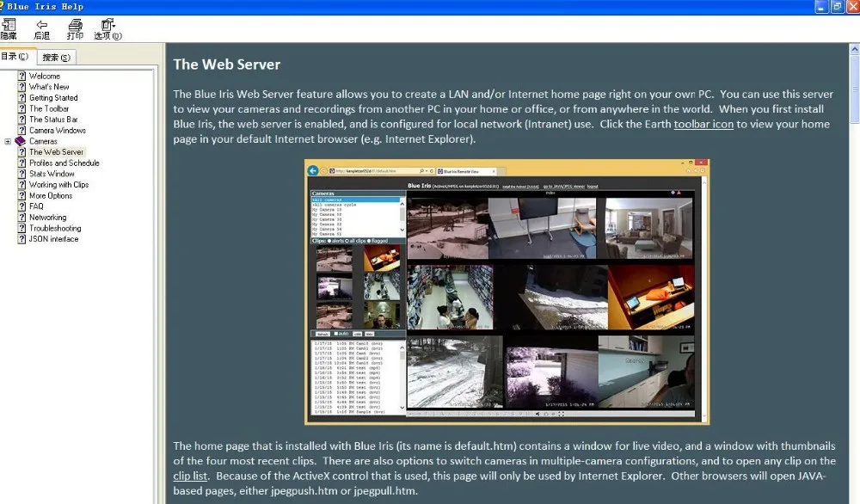Follow the 'clip list' hyperlink

coord(190,476)
